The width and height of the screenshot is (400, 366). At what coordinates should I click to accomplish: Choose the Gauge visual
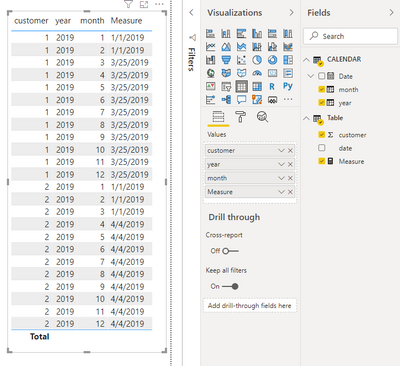257,73
